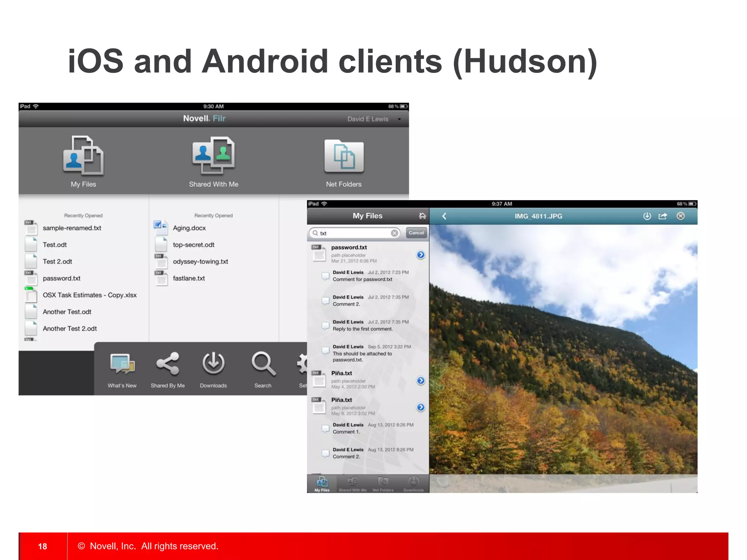Select the password.txt search result
The height and width of the screenshot is (560, 747).
[x=368, y=254]
